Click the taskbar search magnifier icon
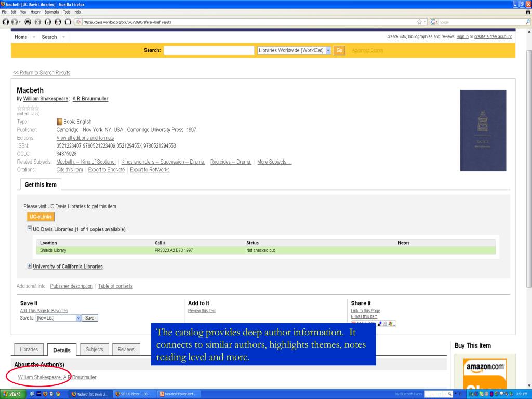532x399 pixels. tap(449, 394)
